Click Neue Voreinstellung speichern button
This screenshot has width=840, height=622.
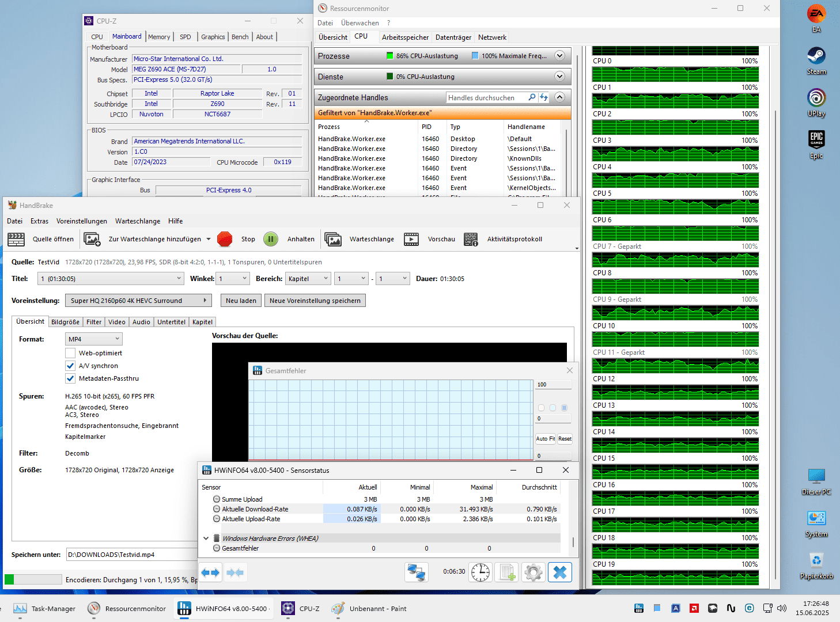pos(315,301)
